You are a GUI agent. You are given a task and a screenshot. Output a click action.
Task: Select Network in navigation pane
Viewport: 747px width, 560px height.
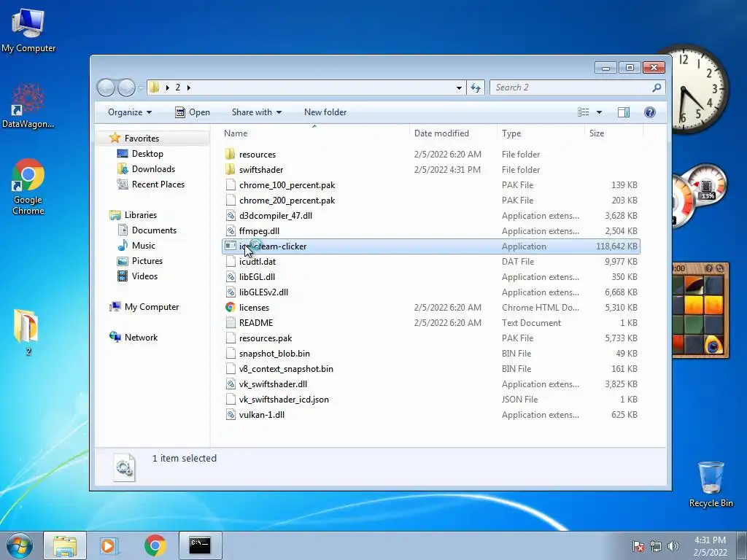(133, 337)
